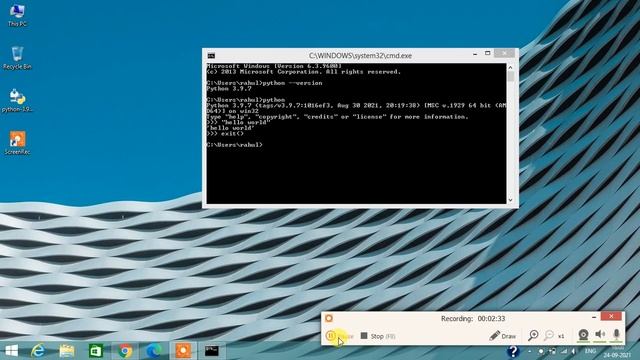The height and width of the screenshot is (360, 640).
Task: Select the Recycle Bin desktop icon
Action: tap(17, 58)
